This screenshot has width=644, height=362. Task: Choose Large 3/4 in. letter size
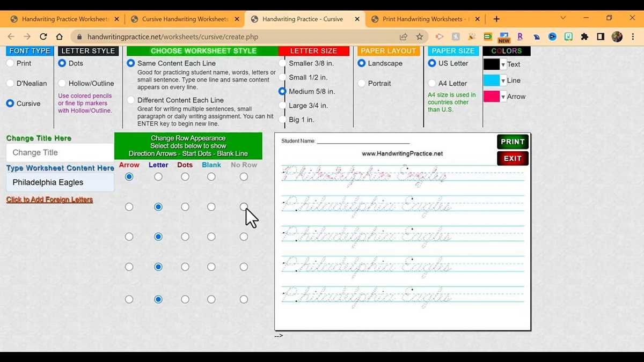point(282,106)
